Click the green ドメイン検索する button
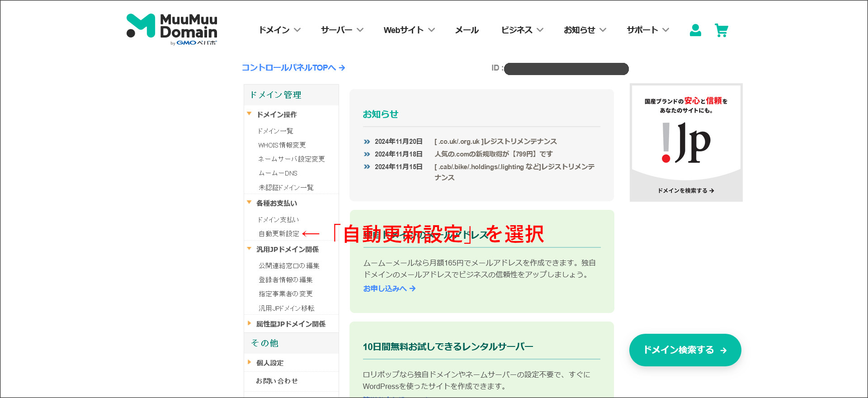This screenshot has height=398, width=868. click(x=685, y=350)
